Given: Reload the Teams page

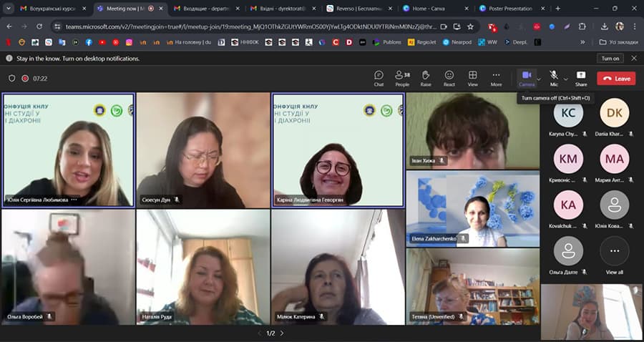Looking at the screenshot, I should click(39, 26).
